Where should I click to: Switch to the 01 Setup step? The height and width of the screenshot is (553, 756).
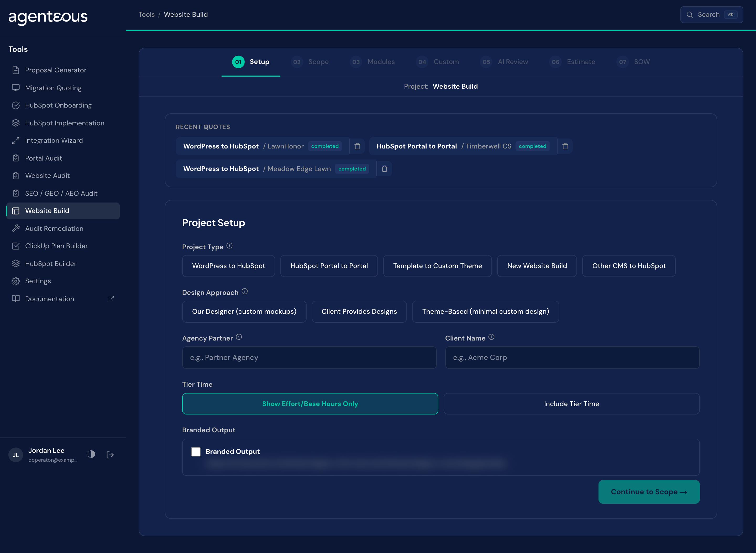[x=251, y=62]
